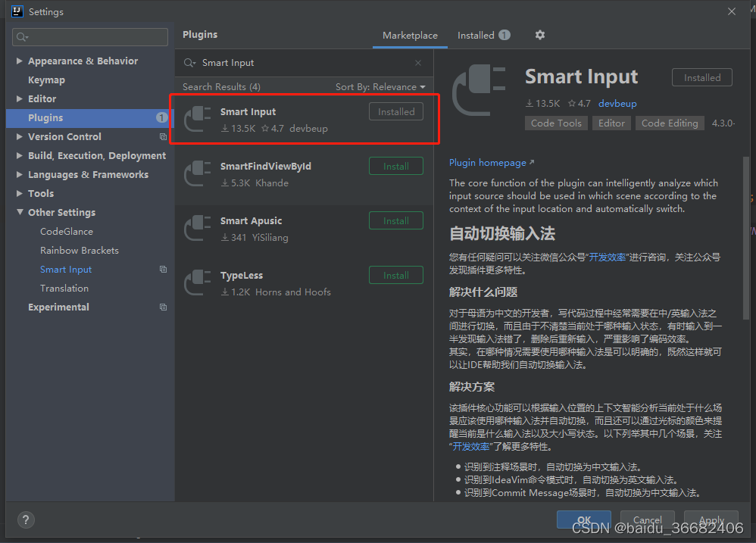Open the Plugin homepage link
756x543 pixels.
[487, 162]
